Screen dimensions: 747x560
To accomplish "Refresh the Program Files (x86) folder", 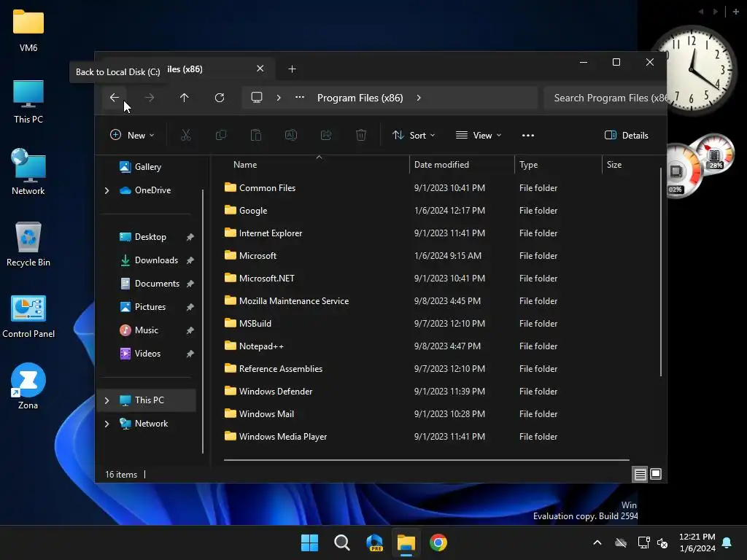I will pyautogui.click(x=220, y=98).
